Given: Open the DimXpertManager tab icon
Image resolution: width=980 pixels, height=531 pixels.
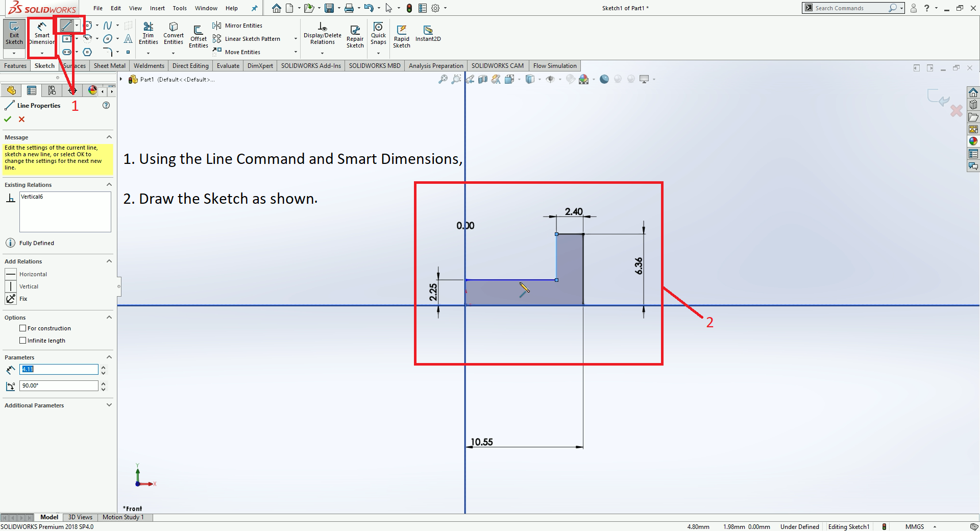Looking at the screenshot, I should click(x=72, y=90).
